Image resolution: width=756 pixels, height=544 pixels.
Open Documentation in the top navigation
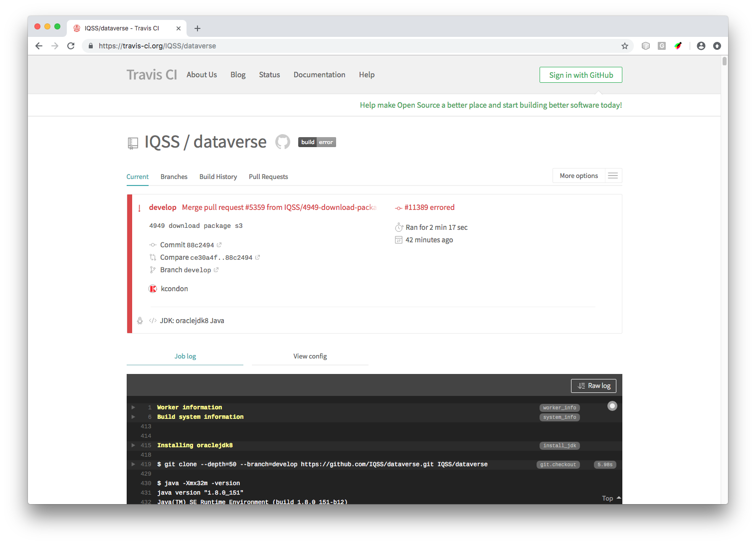tap(319, 75)
